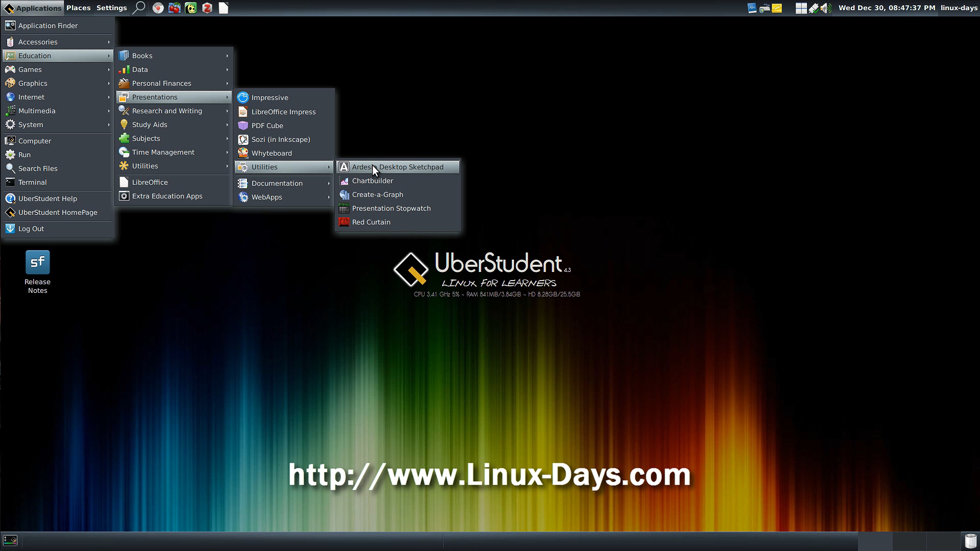The image size is (980, 551).
Task: Expand the Multimedia submenu arrow
Action: (109, 111)
